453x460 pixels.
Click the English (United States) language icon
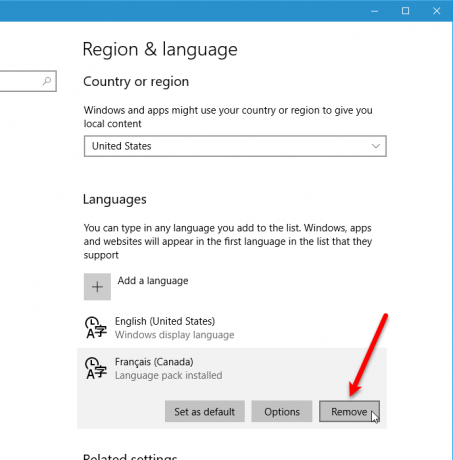coord(96,328)
